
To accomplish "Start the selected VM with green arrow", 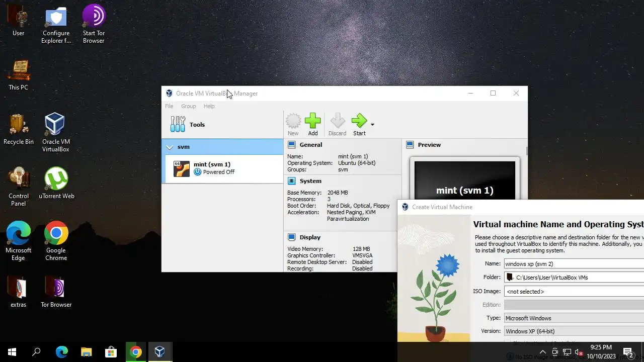I will tap(359, 124).
